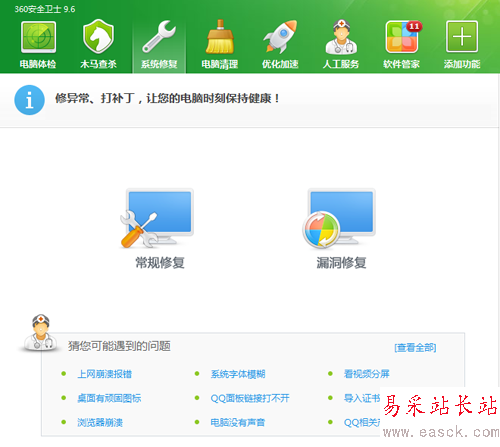Screen dimensions: 500x447
Task: Launch 常规修复 monitor with tools icon
Action: point(157,219)
